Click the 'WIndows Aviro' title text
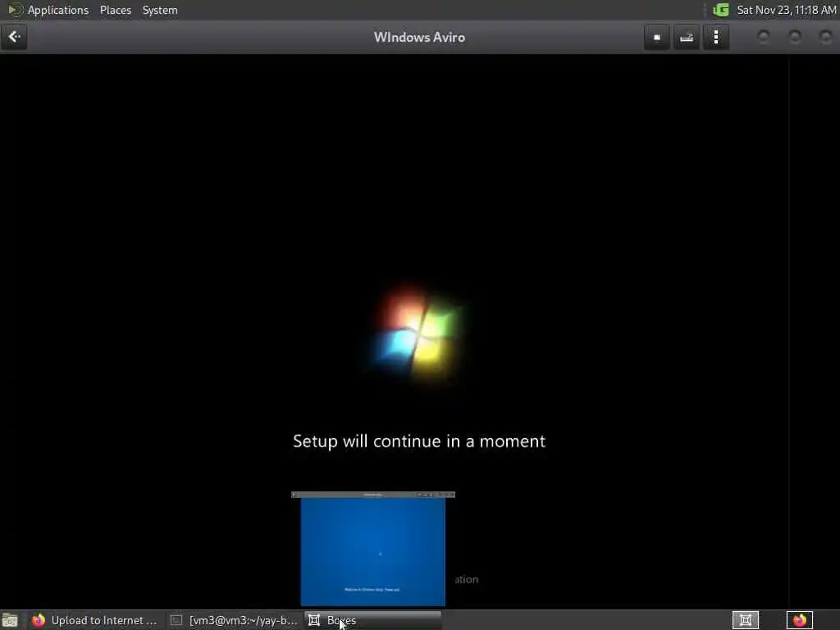 (x=419, y=38)
